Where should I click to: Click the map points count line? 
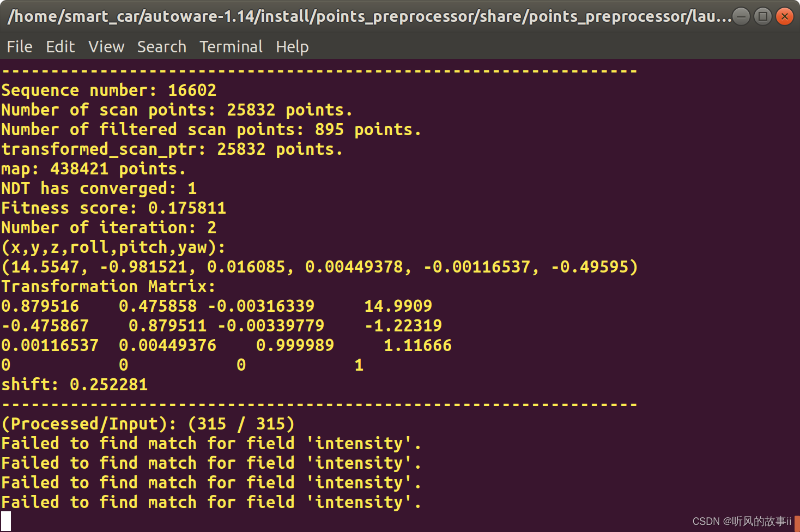(93, 168)
